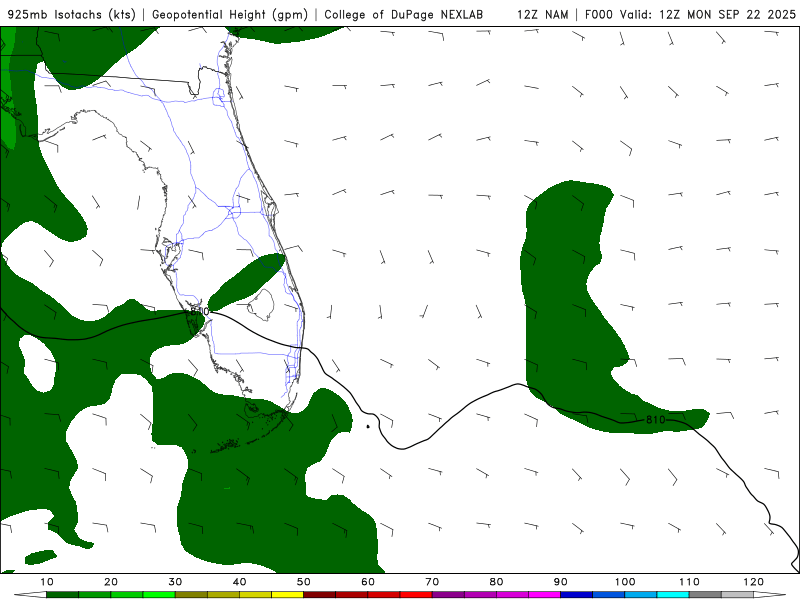Click the "Valid: 12Z MON SEP 22 2025" text
The height and width of the screenshot is (600, 800).
[x=708, y=14]
